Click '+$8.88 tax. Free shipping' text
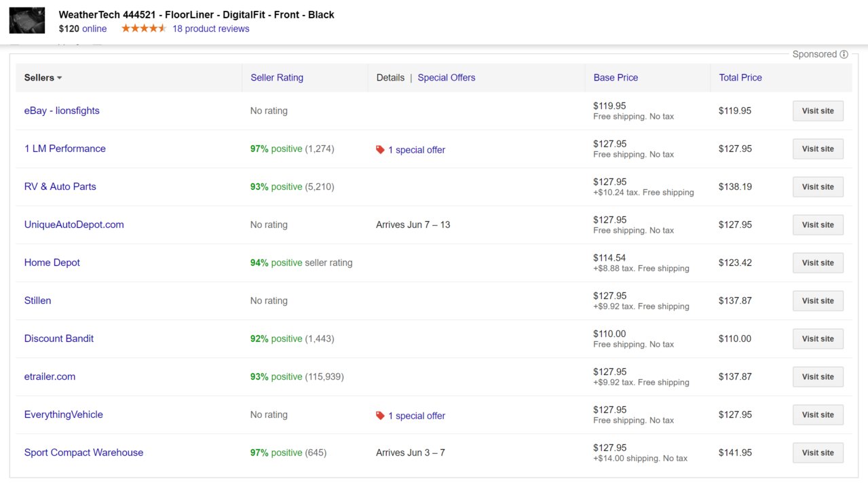This screenshot has height=487, width=868. point(641,269)
